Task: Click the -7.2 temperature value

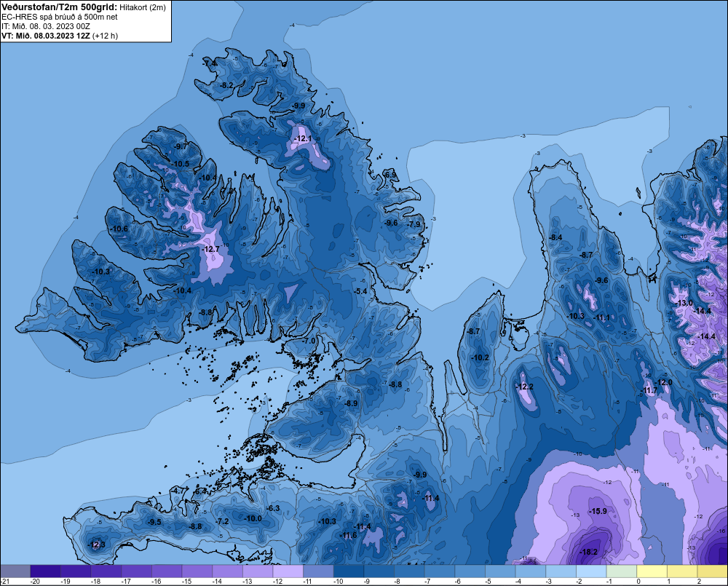Action: pos(223,521)
